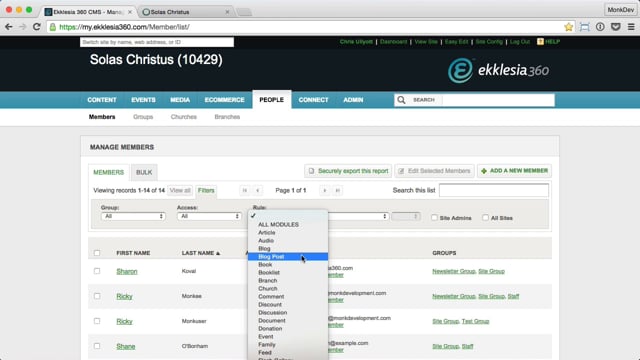Open the EVENTS navigation tab
This screenshot has width=640, height=360.
click(143, 100)
